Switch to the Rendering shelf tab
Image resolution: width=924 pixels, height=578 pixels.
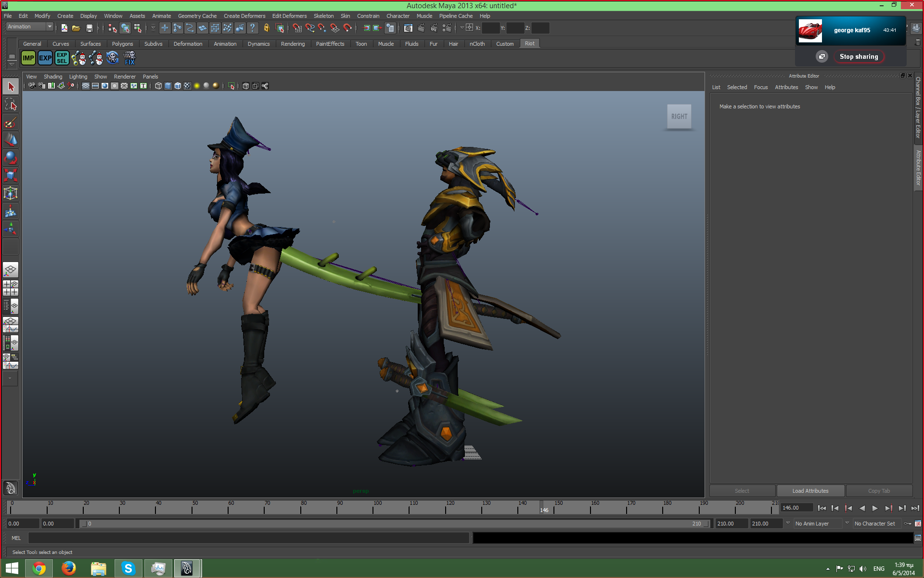coord(293,44)
